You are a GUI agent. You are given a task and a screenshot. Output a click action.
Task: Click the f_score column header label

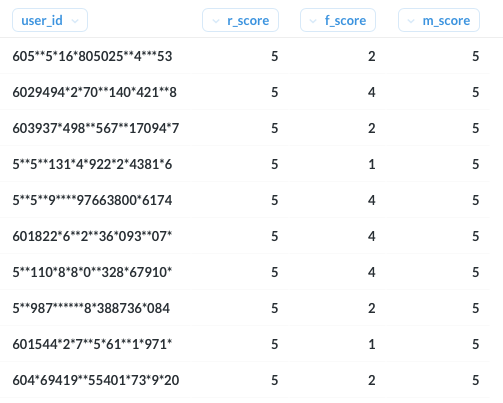coord(345,21)
